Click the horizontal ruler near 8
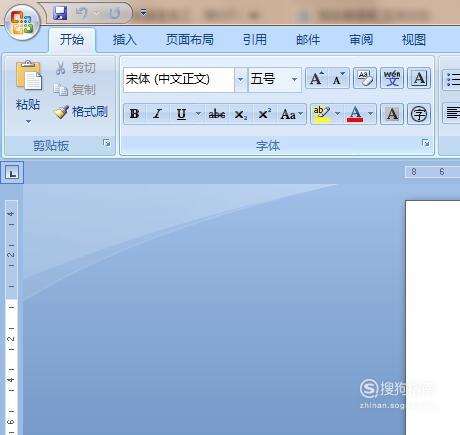Image resolution: width=460 pixels, height=435 pixels. point(414,172)
